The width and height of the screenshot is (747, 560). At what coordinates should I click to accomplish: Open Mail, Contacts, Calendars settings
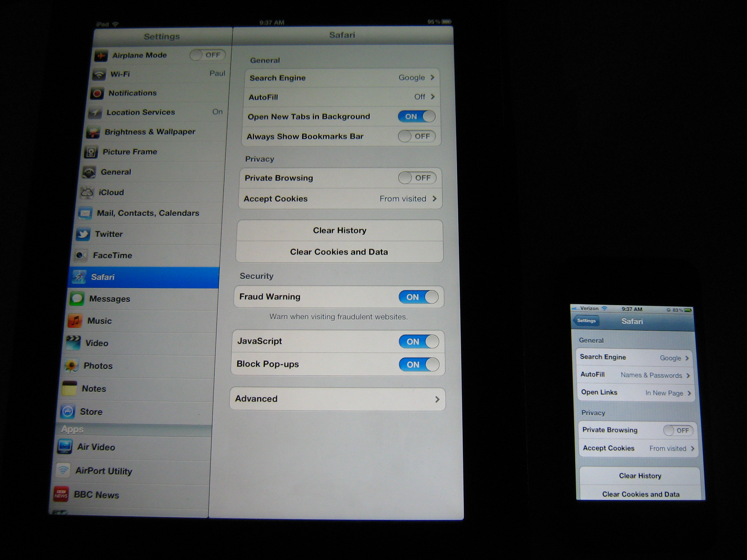pyautogui.click(x=148, y=213)
